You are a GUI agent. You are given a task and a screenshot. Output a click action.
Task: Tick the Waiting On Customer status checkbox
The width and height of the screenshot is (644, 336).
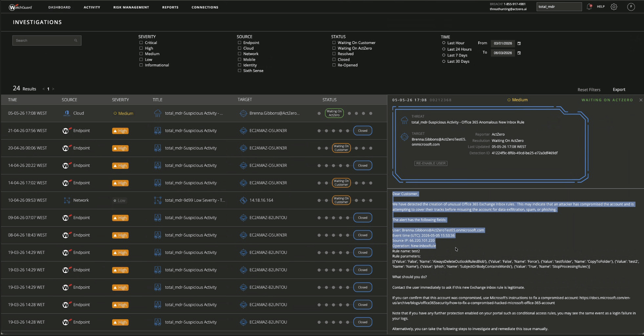(334, 43)
